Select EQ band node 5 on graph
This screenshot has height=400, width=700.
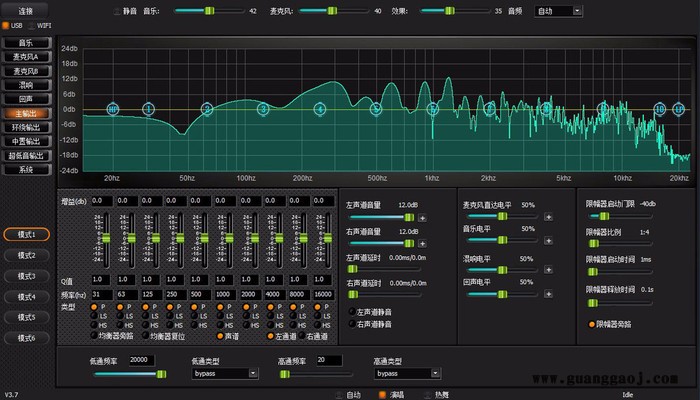[x=376, y=109]
